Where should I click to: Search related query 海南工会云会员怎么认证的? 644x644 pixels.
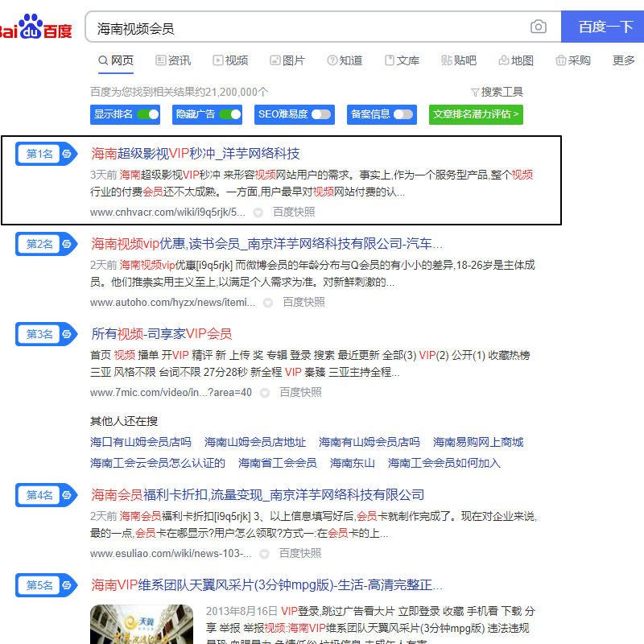point(158,463)
